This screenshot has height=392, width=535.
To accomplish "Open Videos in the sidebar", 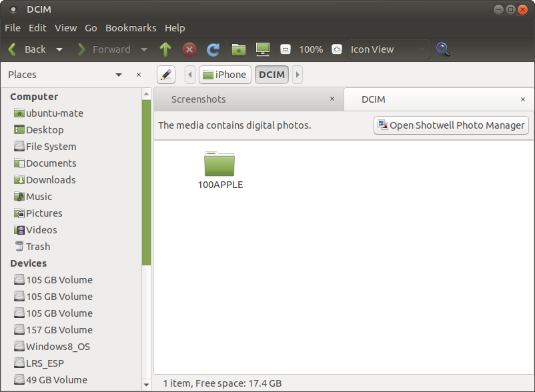I will [35, 230].
